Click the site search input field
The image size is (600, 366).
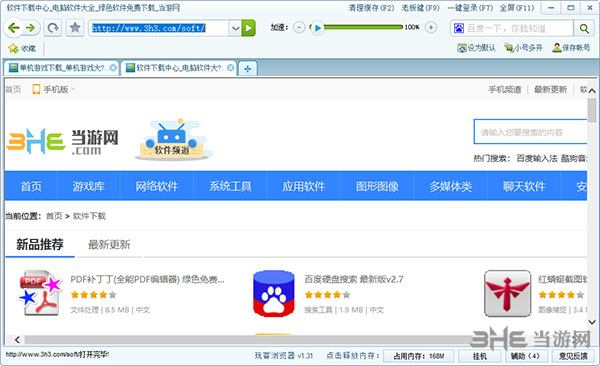[530, 132]
